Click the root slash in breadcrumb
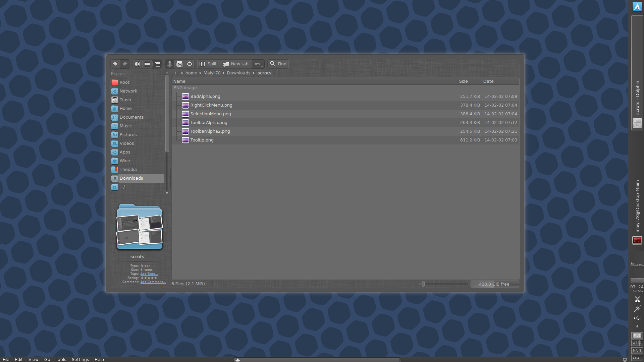Viewport: 644px width, 362px height. (175, 73)
